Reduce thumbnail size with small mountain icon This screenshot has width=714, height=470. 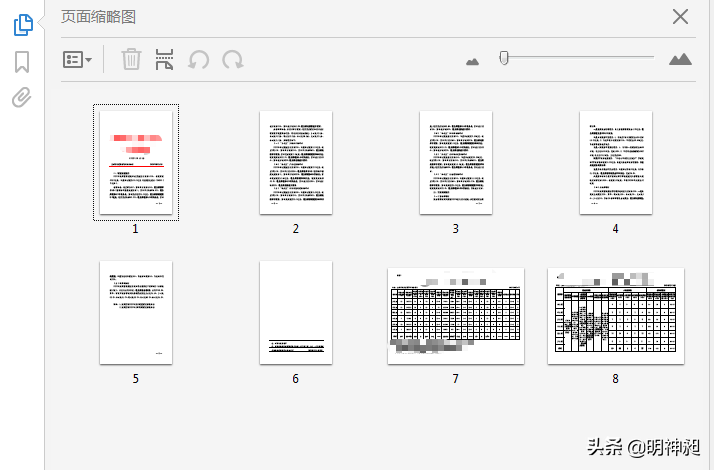[x=472, y=61]
